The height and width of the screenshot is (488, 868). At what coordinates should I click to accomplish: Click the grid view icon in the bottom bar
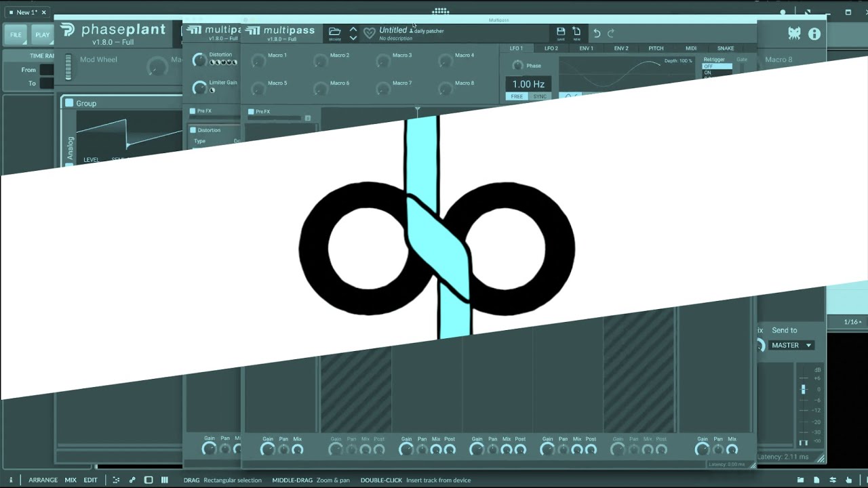pyautogui.click(x=164, y=480)
